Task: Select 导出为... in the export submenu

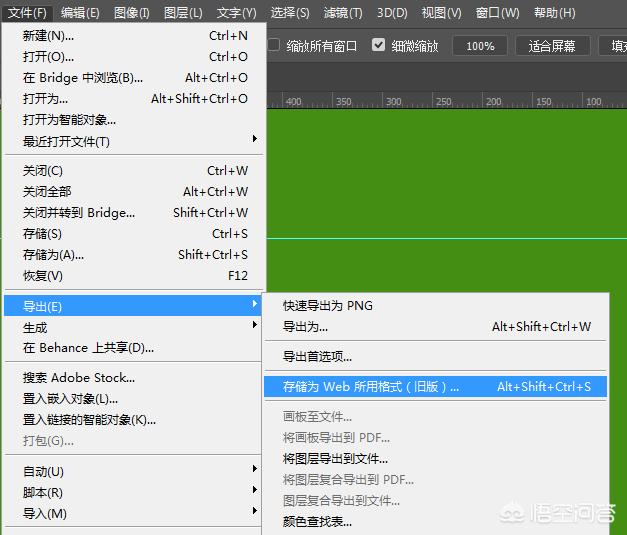Action: click(435, 327)
